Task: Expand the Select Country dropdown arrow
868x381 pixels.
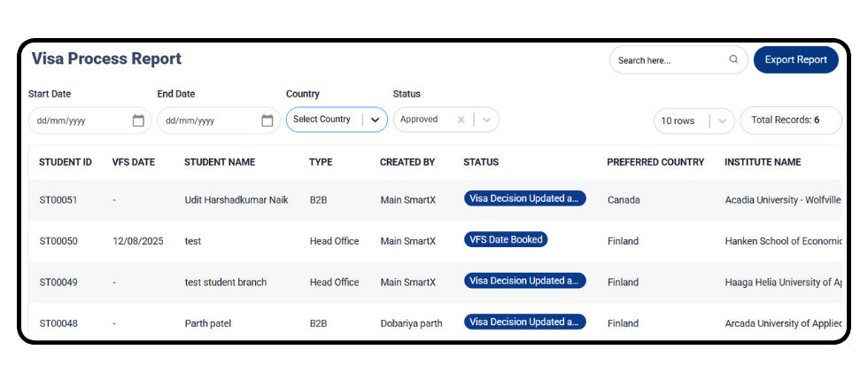Action: pos(375,120)
